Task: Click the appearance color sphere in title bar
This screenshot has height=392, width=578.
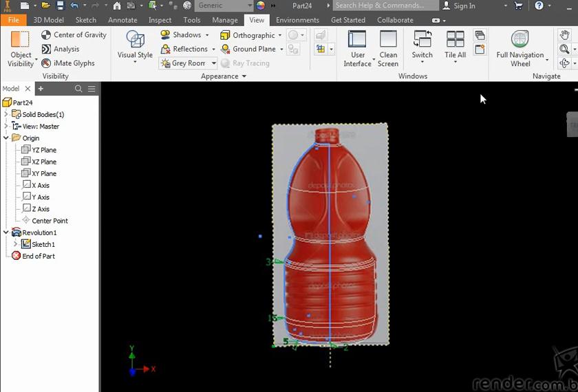Action: pos(261,6)
